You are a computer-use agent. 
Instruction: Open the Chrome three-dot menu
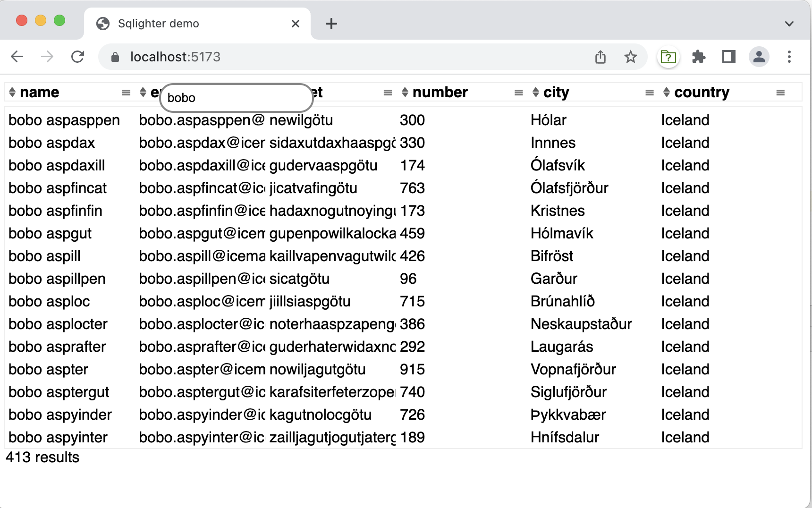click(789, 57)
